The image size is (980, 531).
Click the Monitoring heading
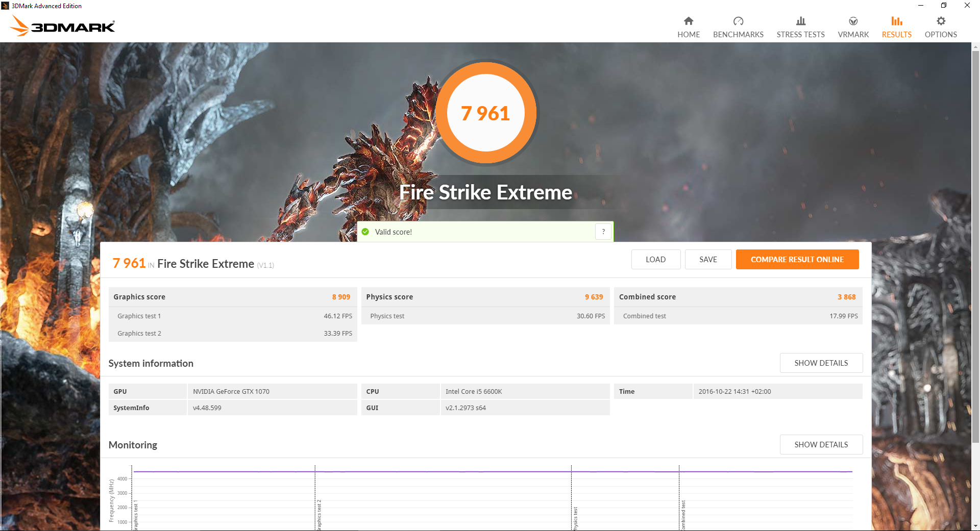(133, 445)
